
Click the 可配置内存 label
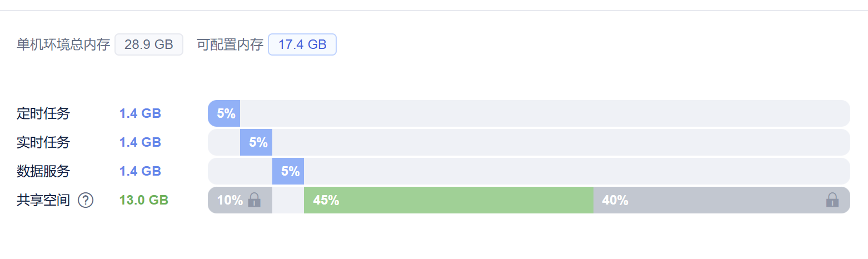coord(230,45)
